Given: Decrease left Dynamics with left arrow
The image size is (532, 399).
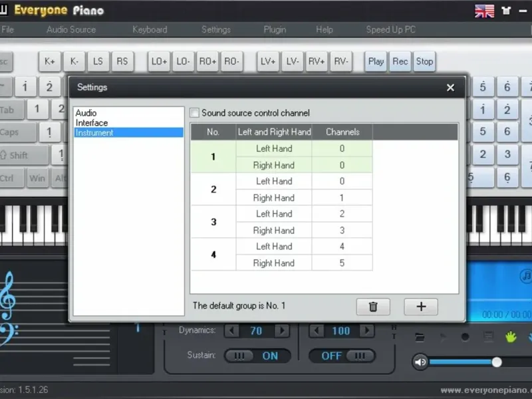Looking at the screenshot, I should [231, 331].
